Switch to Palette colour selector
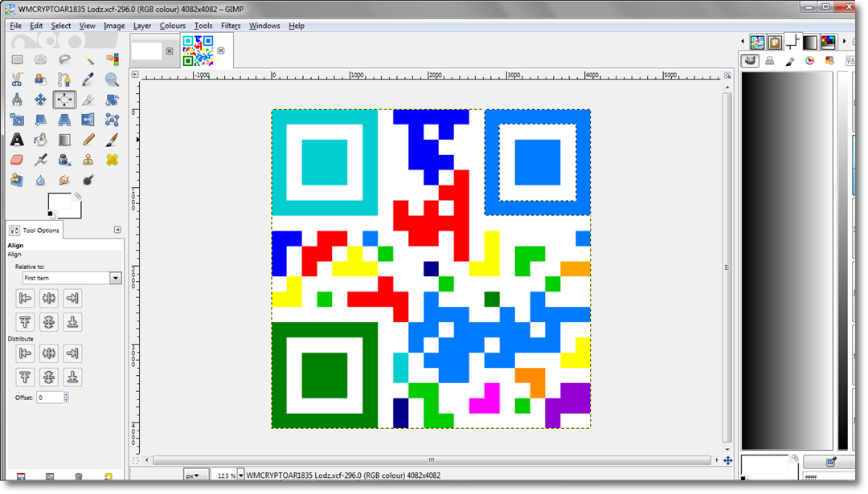 [829, 61]
